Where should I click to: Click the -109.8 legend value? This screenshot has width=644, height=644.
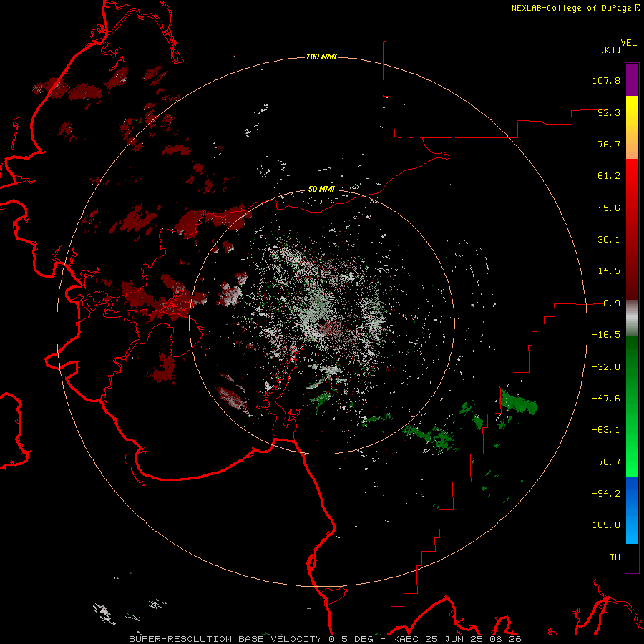coord(603,525)
